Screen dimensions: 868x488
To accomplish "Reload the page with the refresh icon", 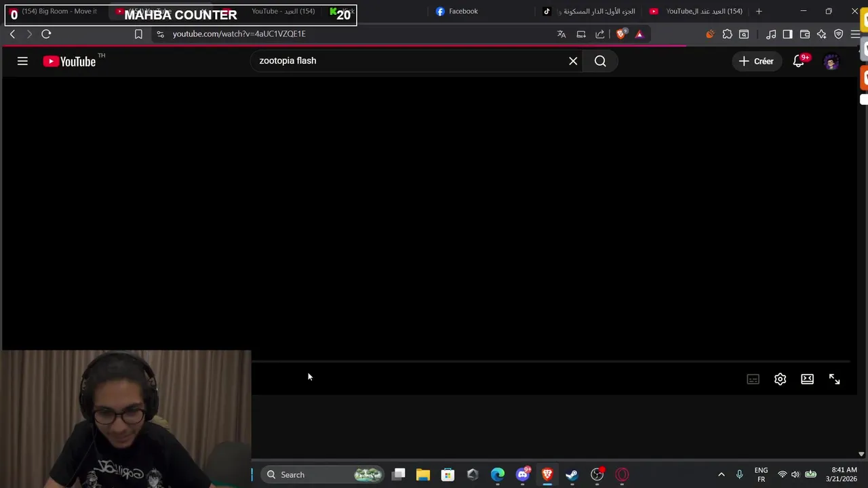I will pos(46,34).
